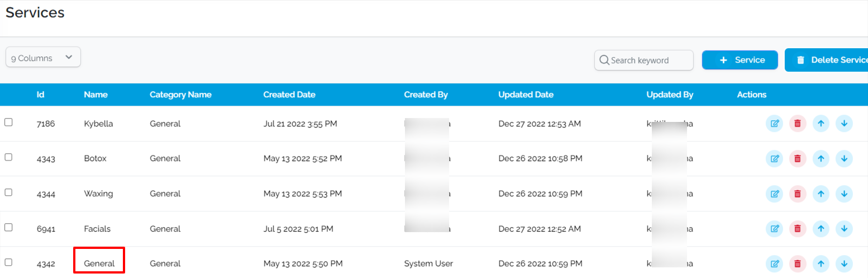
Task: Click the General service name cell
Action: coord(99,263)
